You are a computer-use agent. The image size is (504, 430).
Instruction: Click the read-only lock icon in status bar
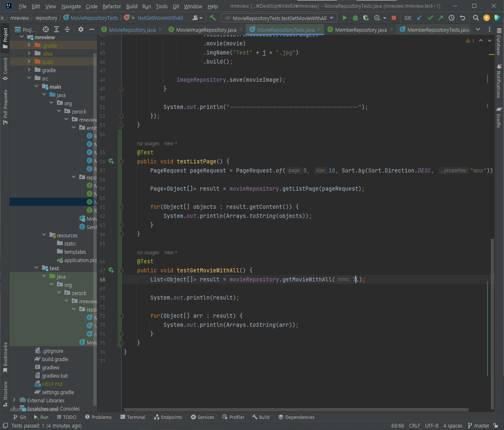[x=496, y=425]
